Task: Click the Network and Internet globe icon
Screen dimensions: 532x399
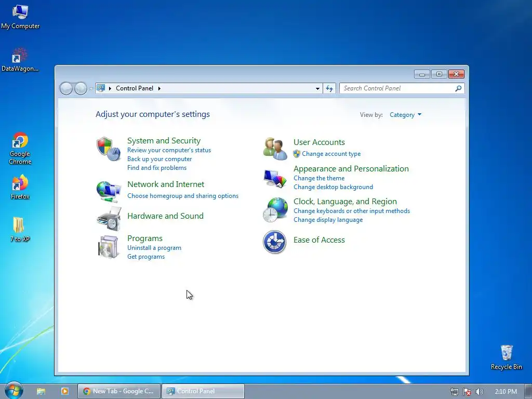Action: (109, 192)
